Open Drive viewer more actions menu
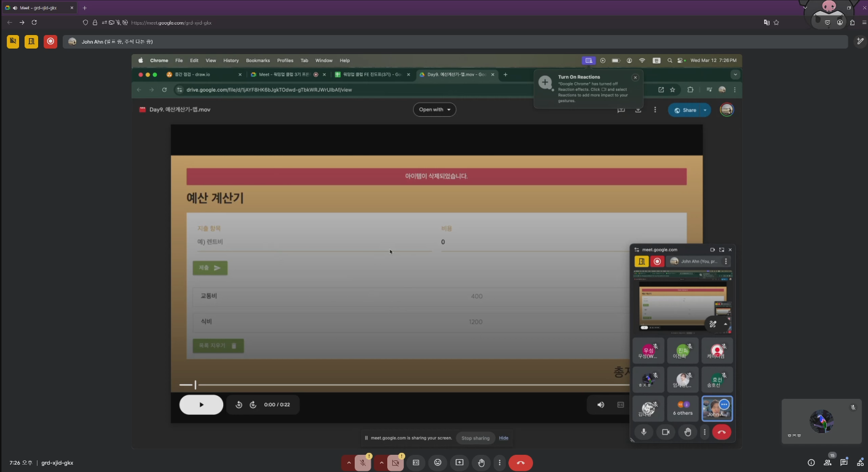 click(x=655, y=110)
